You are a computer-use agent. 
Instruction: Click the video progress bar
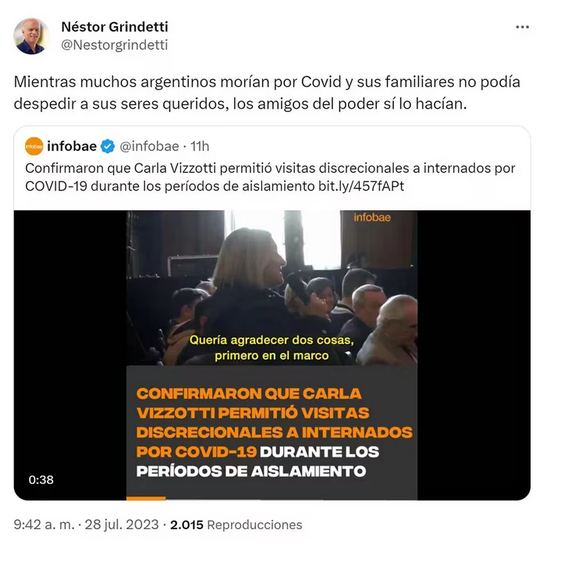click(x=272, y=498)
